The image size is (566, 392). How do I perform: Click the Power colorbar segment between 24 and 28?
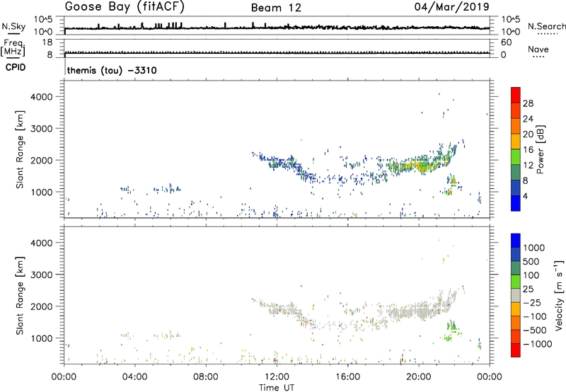pos(516,110)
